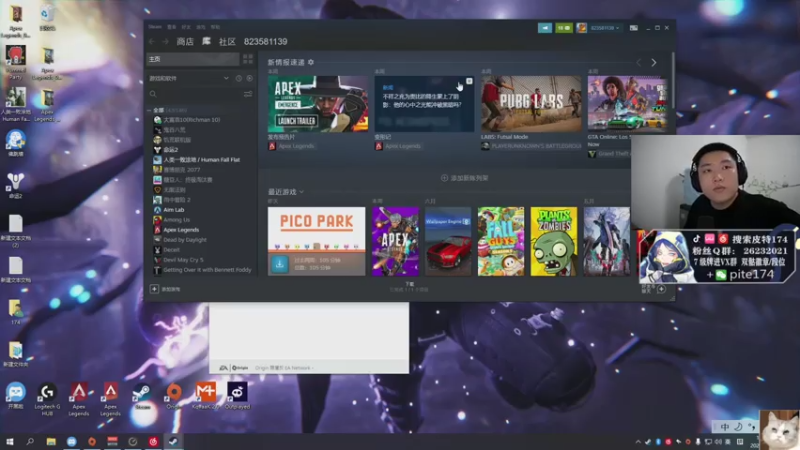This screenshot has width=800, height=450.
Task: Show next news with right chevron
Action: click(654, 63)
